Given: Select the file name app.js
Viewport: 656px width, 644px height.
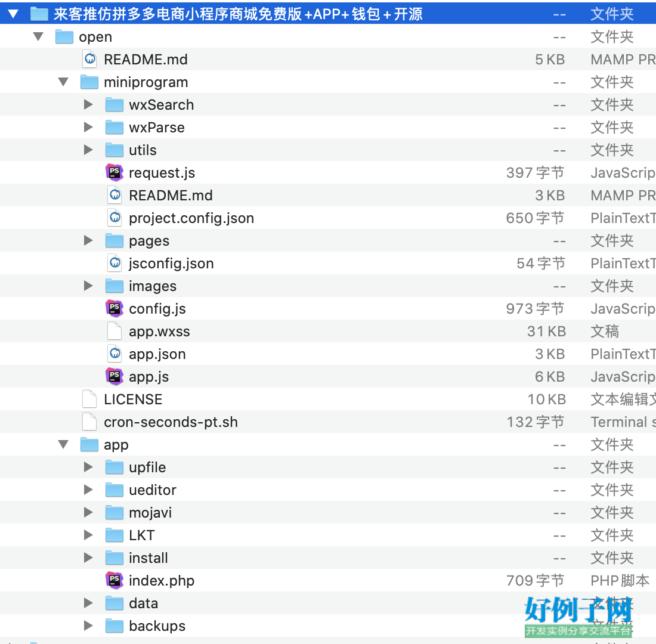Looking at the screenshot, I should (149, 377).
